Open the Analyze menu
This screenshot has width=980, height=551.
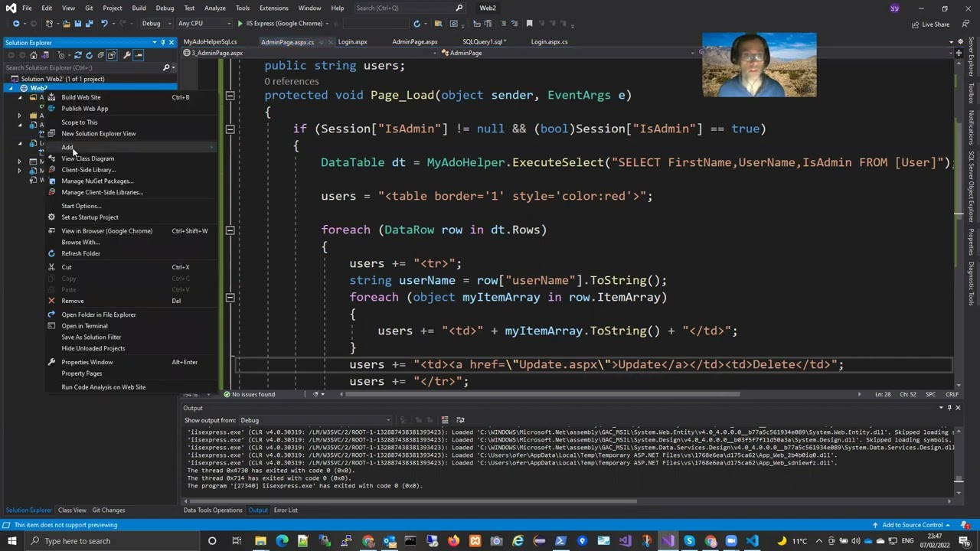click(214, 8)
